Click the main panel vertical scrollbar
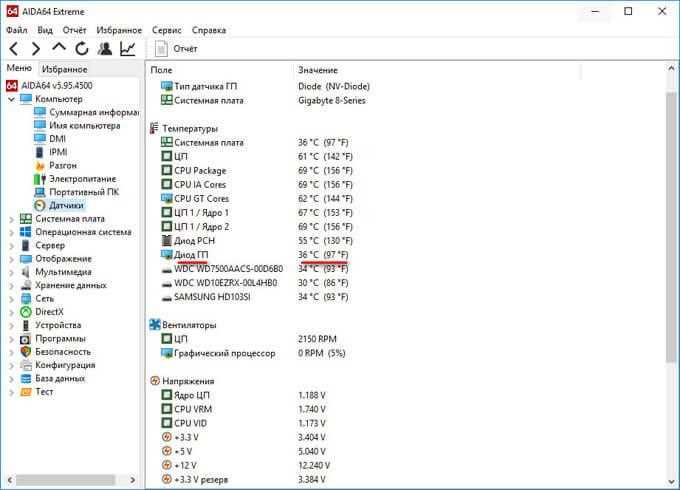680x490 pixels. (671, 225)
